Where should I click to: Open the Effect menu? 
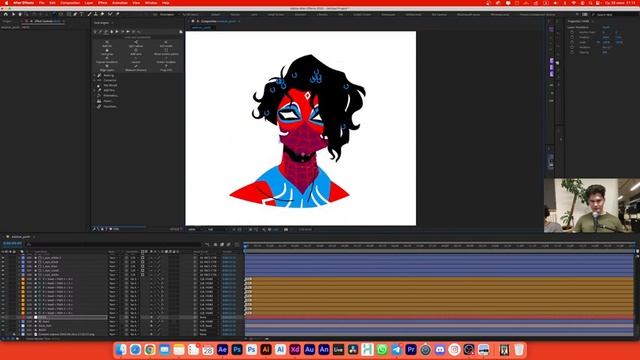(x=102, y=3)
